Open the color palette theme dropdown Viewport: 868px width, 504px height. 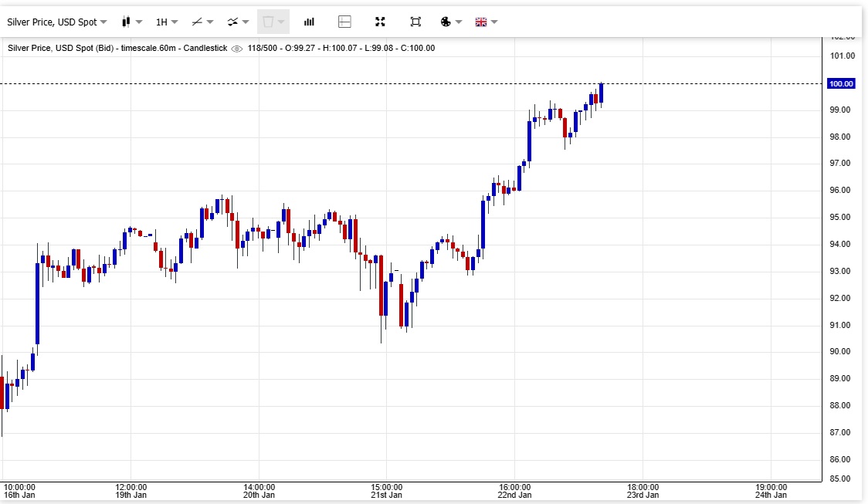pos(451,22)
